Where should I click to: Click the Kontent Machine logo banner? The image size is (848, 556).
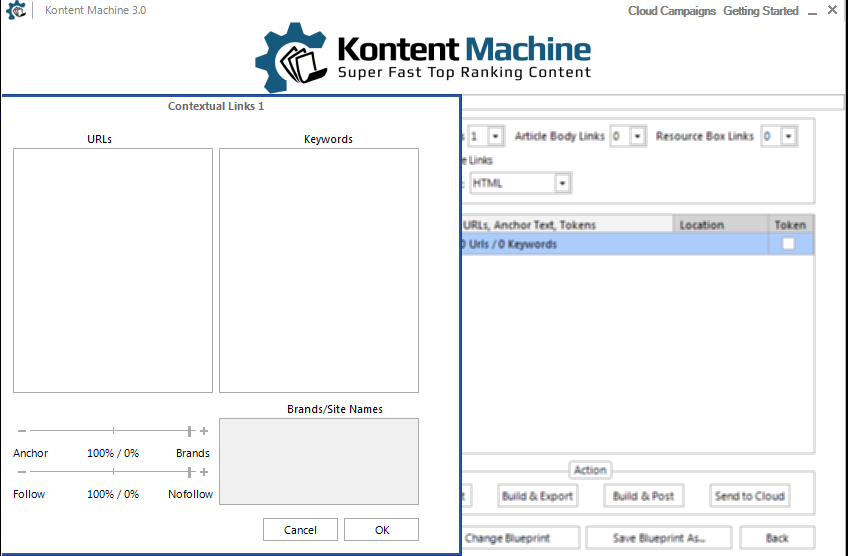click(x=423, y=57)
